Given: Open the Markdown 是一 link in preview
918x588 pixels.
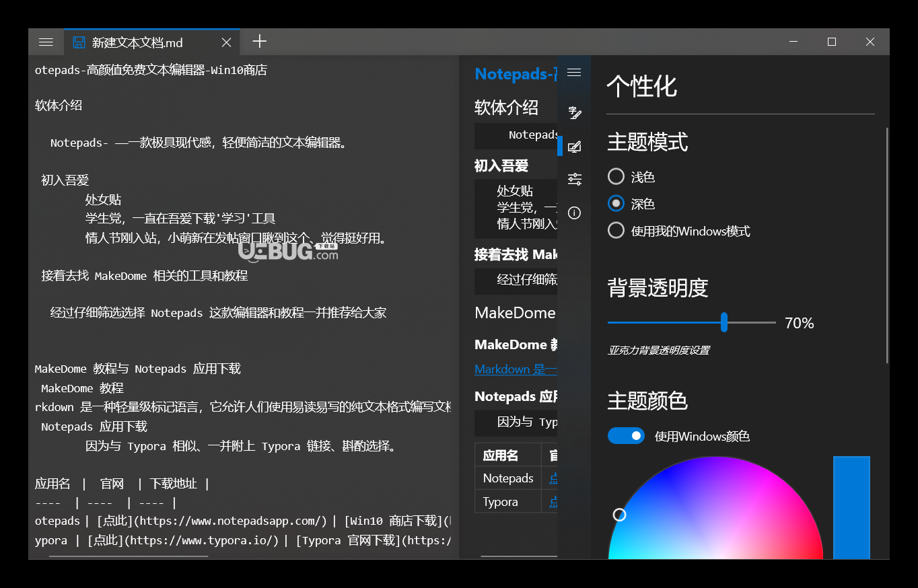Looking at the screenshot, I should tap(516, 369).
